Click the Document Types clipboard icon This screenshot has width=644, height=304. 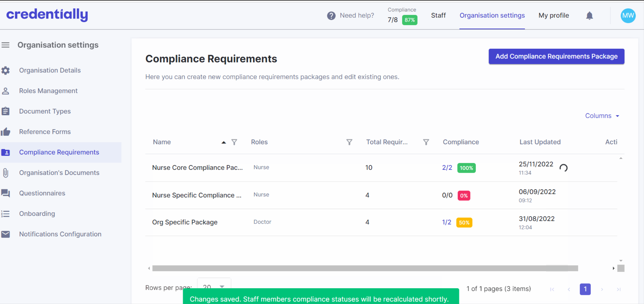5,111
